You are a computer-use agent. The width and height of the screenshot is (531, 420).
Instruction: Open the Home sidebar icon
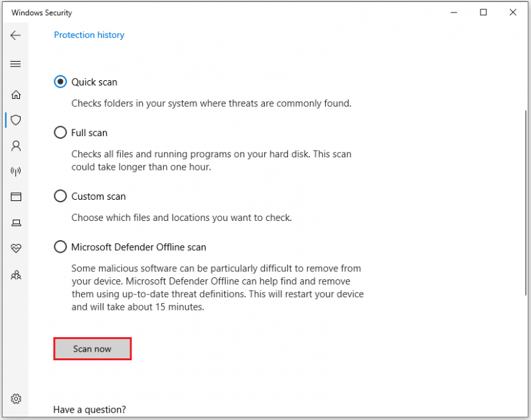click(16, 94)
